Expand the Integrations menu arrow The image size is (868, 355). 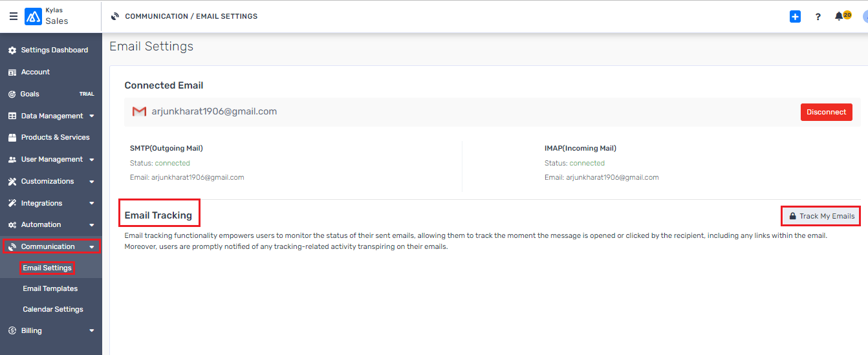pos(92,204)
